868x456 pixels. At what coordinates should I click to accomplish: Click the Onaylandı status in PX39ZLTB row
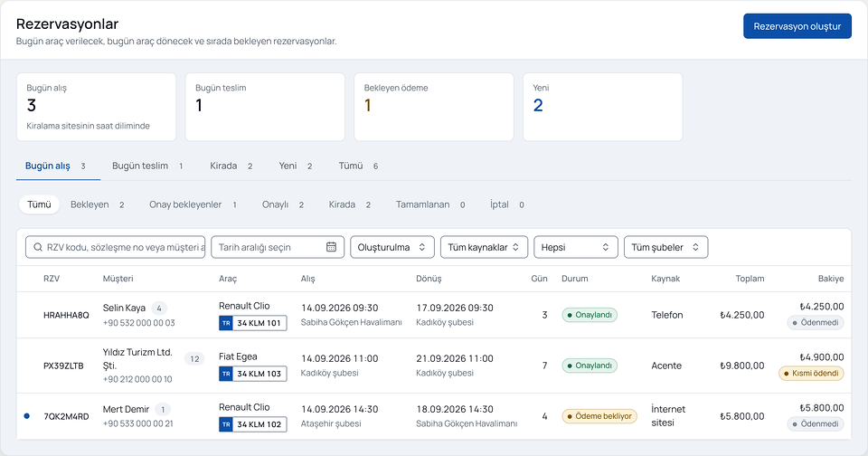(x=589, y=366)
